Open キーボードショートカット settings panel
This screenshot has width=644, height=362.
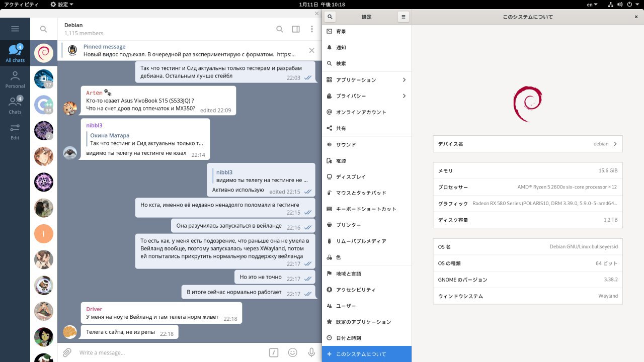[x=367, y=209]
